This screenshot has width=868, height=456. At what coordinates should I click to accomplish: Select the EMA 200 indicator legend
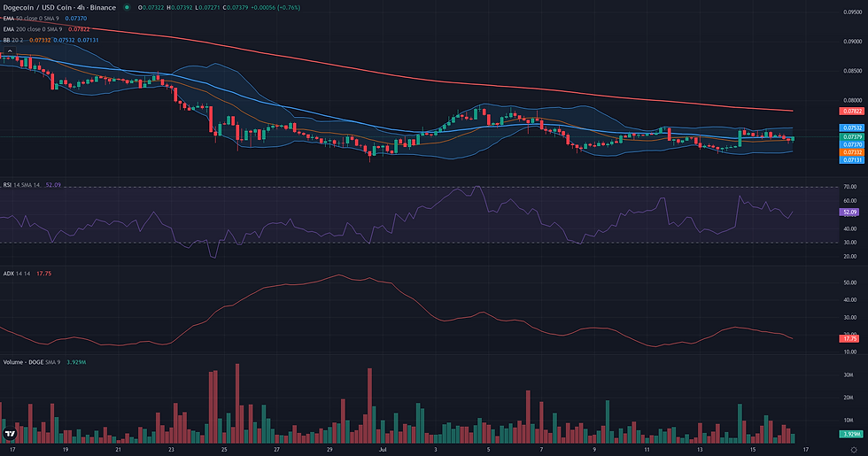pos(32,29)
